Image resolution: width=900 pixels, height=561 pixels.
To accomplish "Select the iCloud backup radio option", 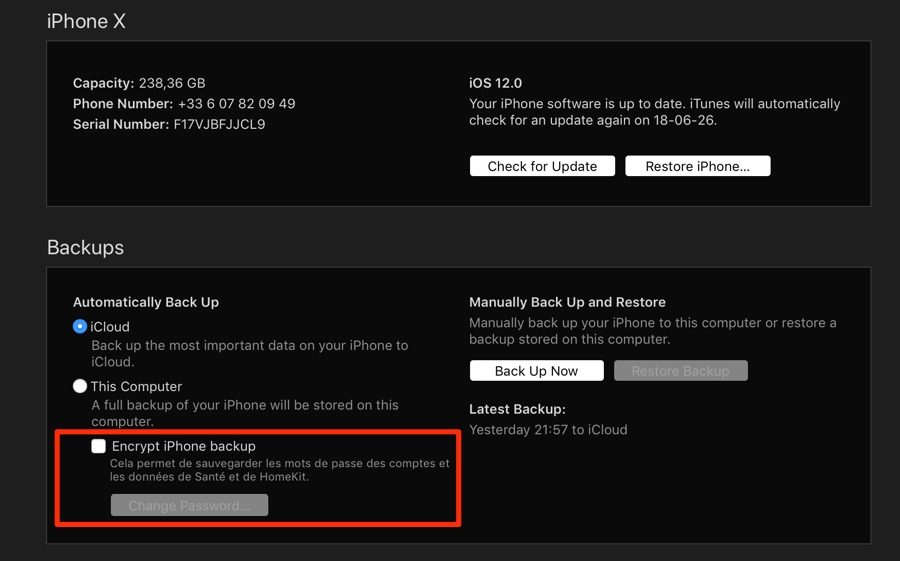I will click(80, 327).
